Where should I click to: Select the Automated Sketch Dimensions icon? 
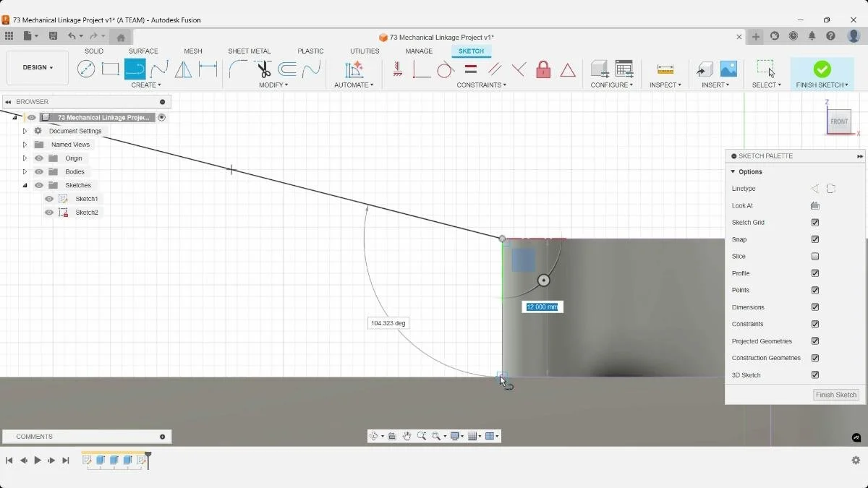pyautogui.click(x=354, y=69)
